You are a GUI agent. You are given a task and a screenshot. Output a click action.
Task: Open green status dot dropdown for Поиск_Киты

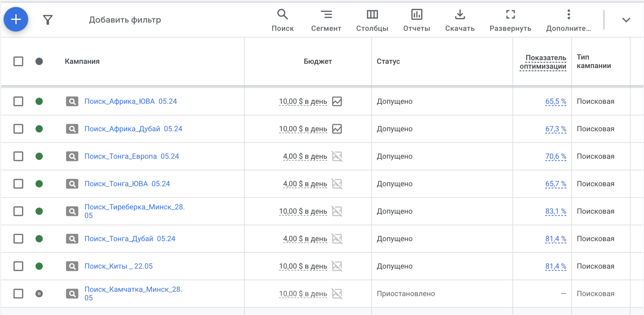(x=39, y=266)
